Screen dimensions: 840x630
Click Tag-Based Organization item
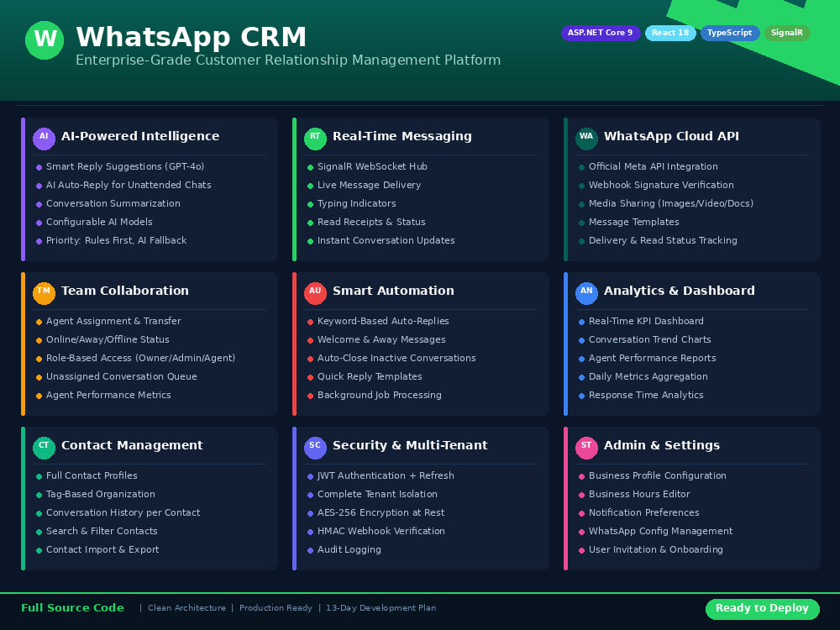[x=101, y=494]
